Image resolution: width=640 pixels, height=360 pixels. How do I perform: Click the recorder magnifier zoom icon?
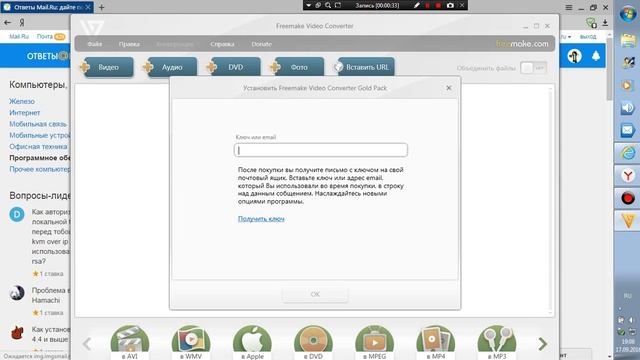click(x=328, y=5)
